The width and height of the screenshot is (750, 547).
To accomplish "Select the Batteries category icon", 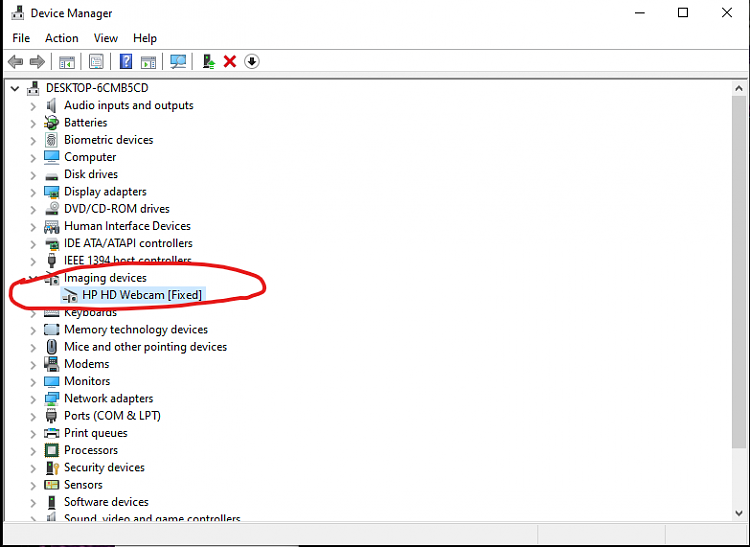I will (51, 122).
